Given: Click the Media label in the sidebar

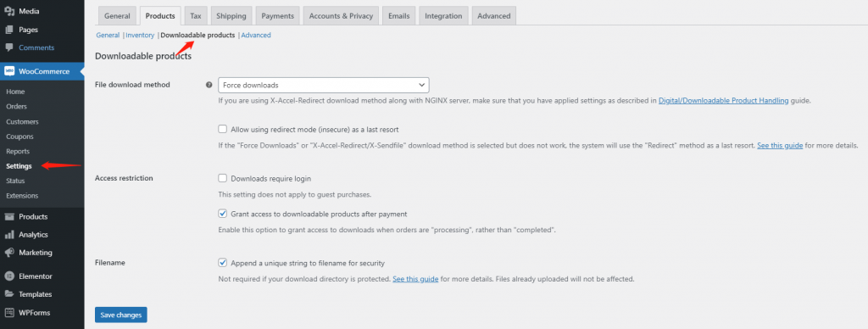Looking at the screenshot, I should pos(29,11).
